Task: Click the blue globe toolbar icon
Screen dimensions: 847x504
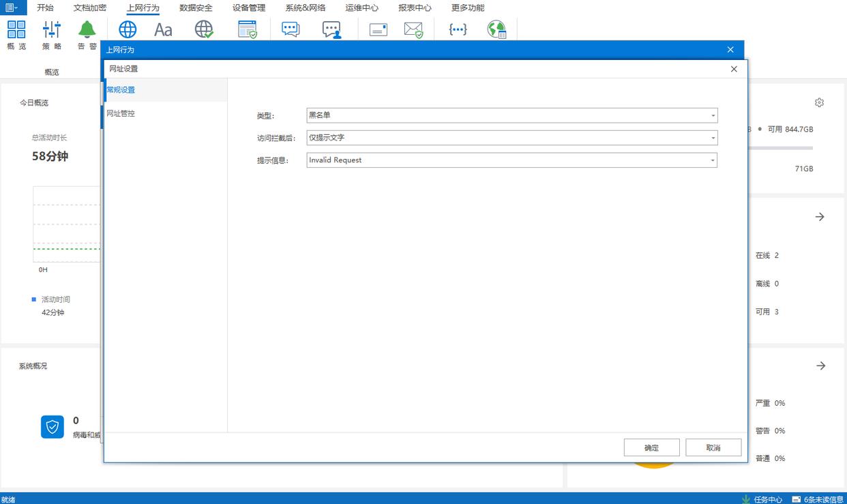Action: pos(128,29)
